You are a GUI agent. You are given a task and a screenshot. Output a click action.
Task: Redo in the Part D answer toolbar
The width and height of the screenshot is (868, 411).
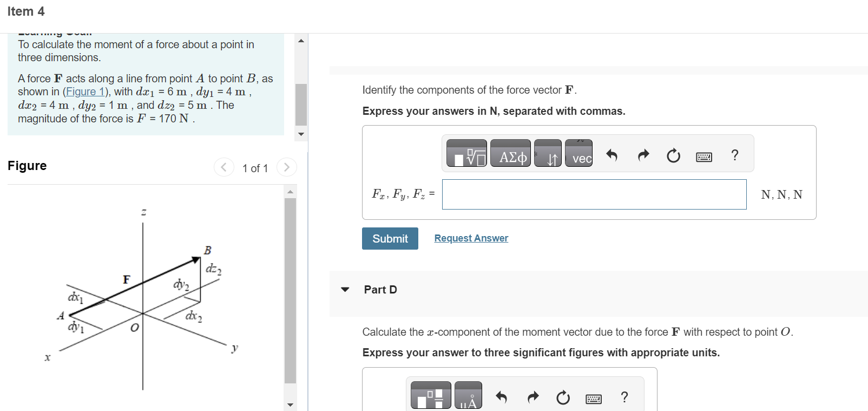point(533,397)
